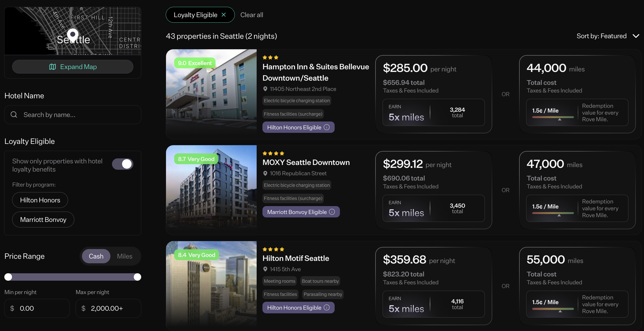Select the Marriott Bonvoy program filter
Screen dimensions: 644x331
tap(43, 220)
